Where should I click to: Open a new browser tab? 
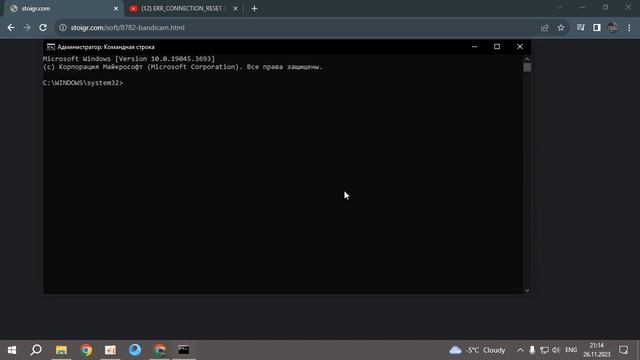[x=254, y=9]
